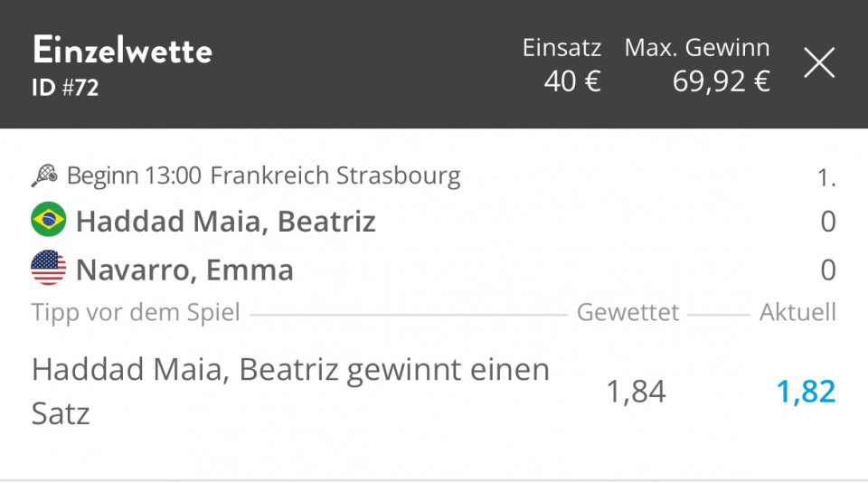Select player Haddad Maia, Beatriz
Screen dimensions: 868x483
(x=225, y=222)
